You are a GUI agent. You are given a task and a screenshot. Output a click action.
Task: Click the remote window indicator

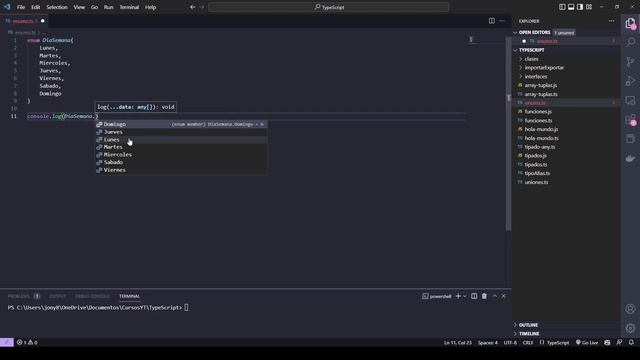(7, 342)
